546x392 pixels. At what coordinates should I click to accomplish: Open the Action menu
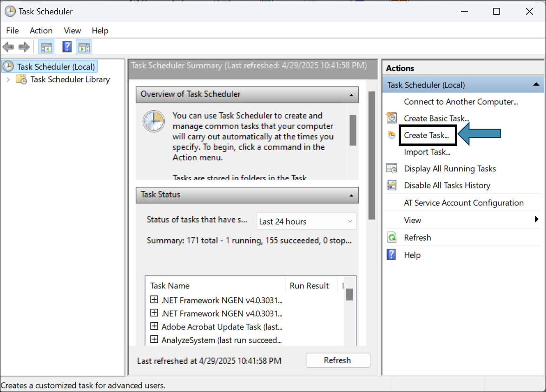pyautogui.click(x=41, y=31)
